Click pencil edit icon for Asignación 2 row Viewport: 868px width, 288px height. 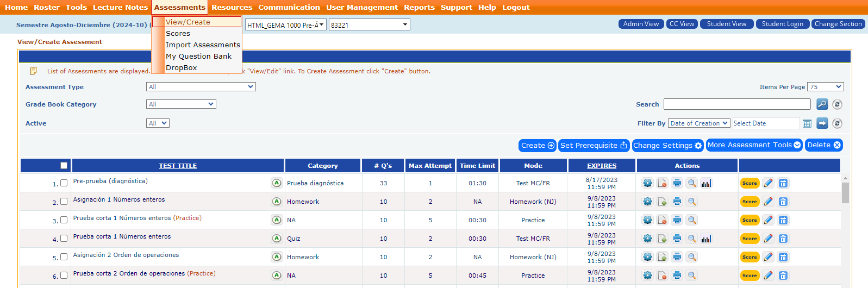tap(768, 257)
